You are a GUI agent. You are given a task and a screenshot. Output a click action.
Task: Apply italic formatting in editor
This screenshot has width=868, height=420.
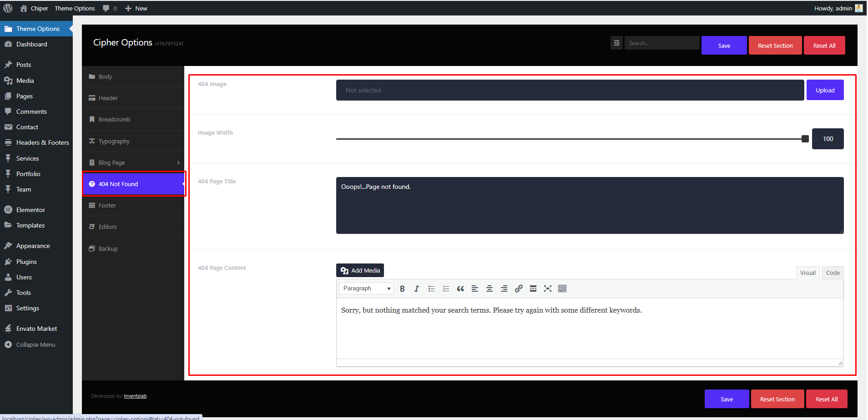(x=416, y=288)
